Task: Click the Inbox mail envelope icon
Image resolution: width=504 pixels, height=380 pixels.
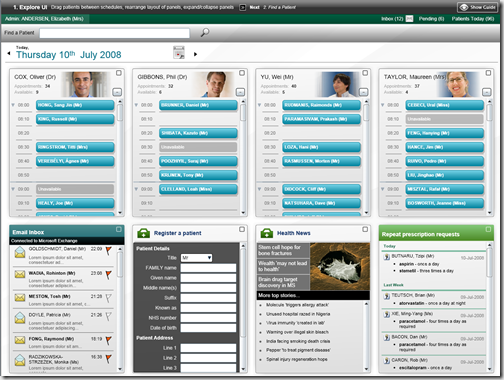Action: [409, 19]
